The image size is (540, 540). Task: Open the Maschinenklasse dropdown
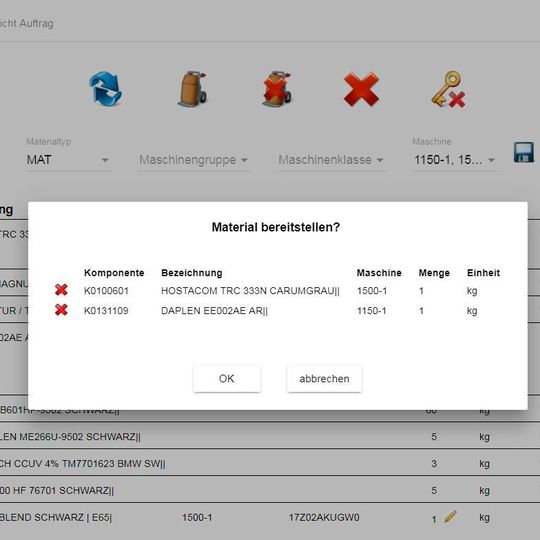coord(331,160)
